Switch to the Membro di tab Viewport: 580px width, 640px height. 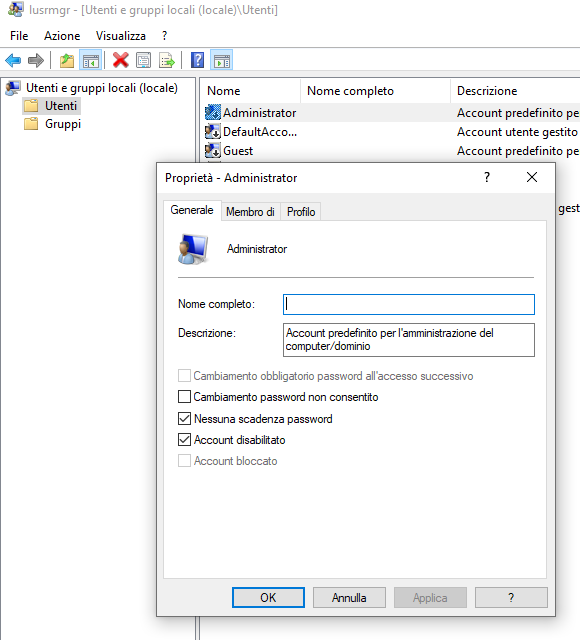[x=251, y=212]
